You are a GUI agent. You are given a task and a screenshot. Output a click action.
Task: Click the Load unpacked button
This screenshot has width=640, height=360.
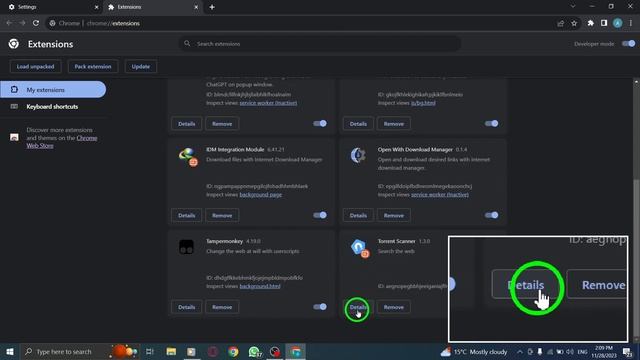(x=35, y=67)
